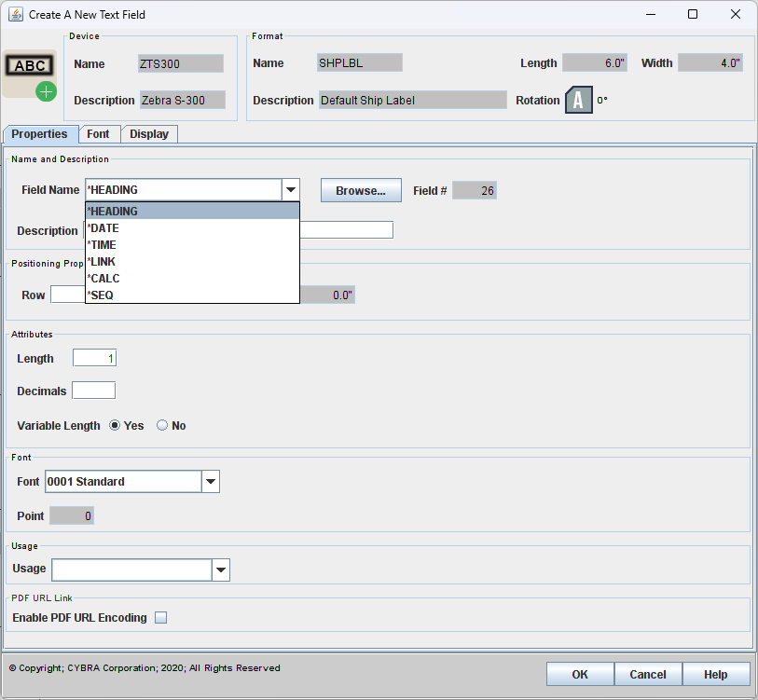Select No for Variable Length
Viewport: 758px width, 700px height.
162,426
